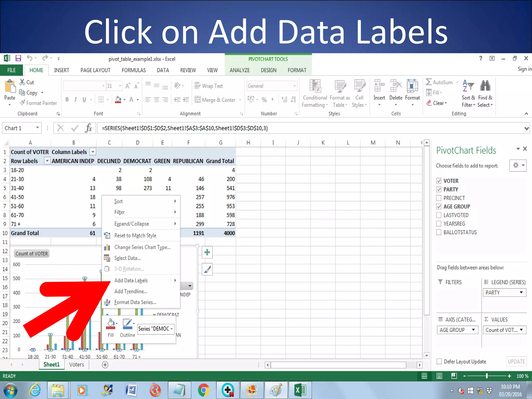
Task: Choose Add Trendline in context menu
Action: coord(141,291)
